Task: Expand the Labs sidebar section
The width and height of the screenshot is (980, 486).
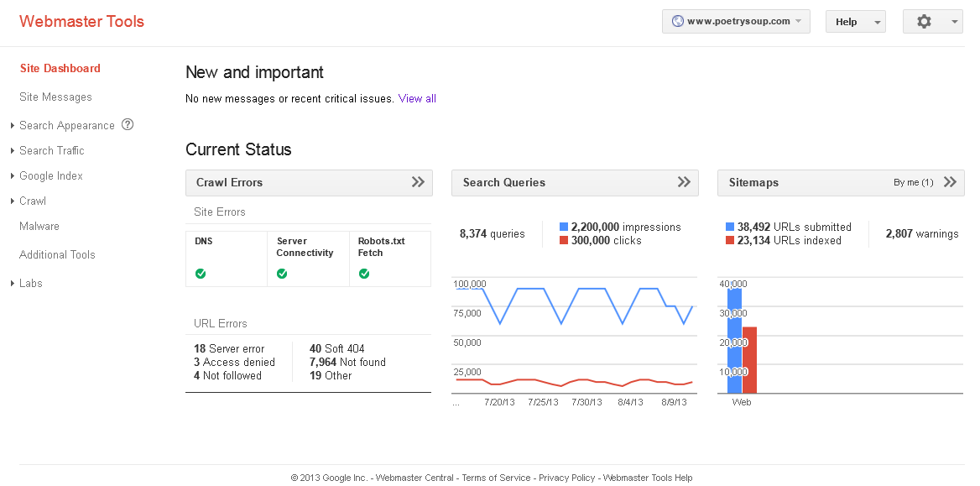Action: coord(13,284)
